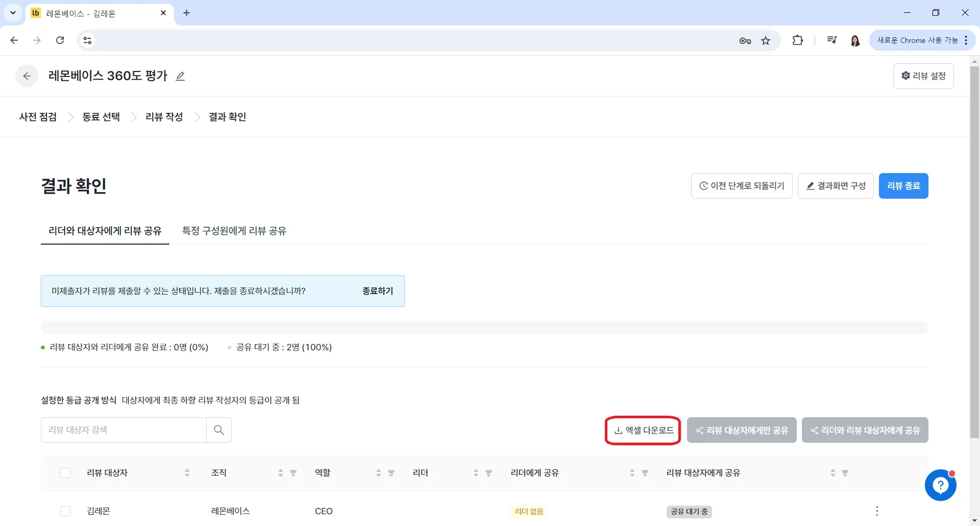Viewport: 980px width, 526px height.
Task: Click the back arrow beside the review title
Action: (x=27, y=76)
